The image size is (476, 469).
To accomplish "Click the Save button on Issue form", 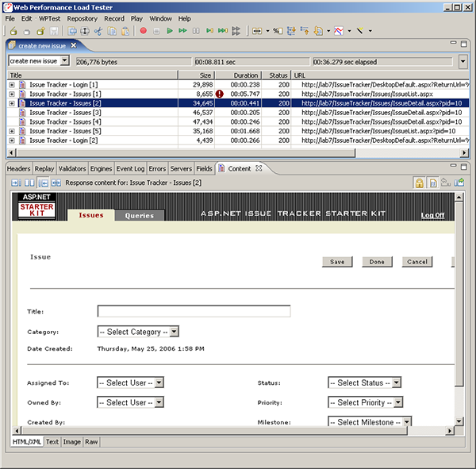I will pyautogui.click(x=337, y=262).
